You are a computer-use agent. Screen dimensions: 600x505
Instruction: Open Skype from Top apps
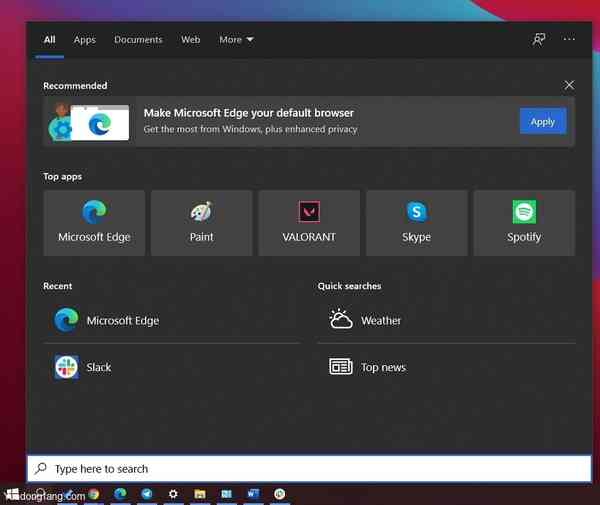tap(417, 223)
